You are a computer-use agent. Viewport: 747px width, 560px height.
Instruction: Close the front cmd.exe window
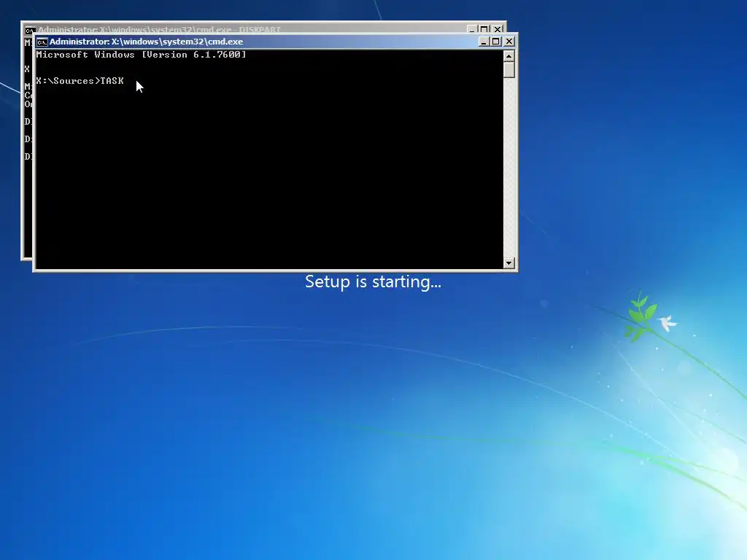[508, 42]
